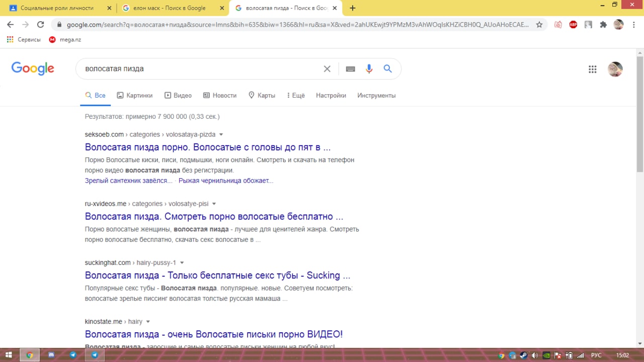Image resolution: width=644 pixels, height=362 pixels.
Task: Open a new tab with plus button
Action: tap(353, 8)
